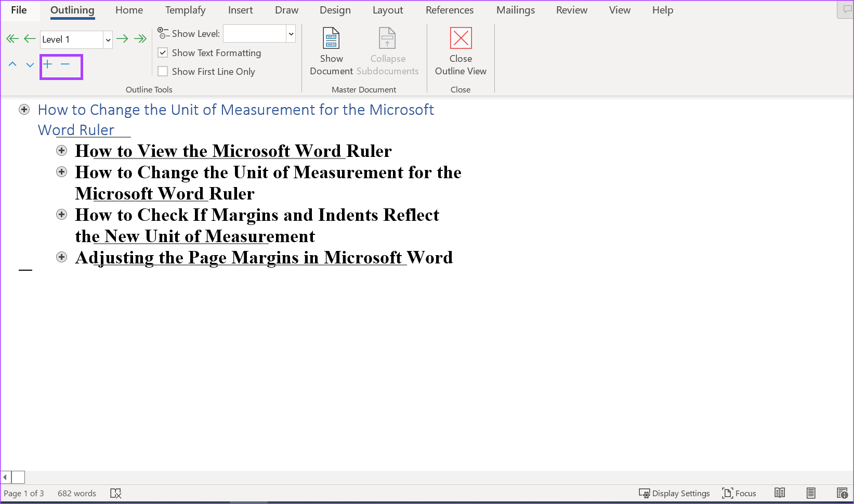Enable Show First Line Only

(163, 71)
